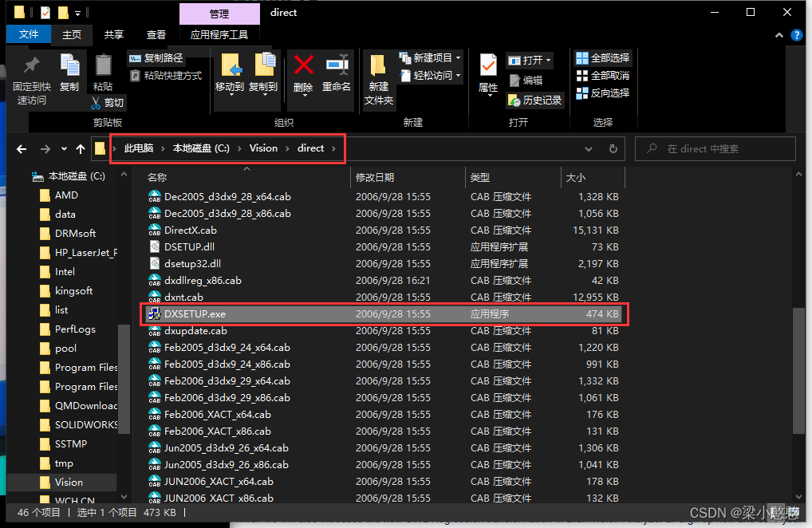The height and width of the screenshot is (528, 812).
Task: Open the address bar dropdown arrow
Action: [x=589, y=148]
